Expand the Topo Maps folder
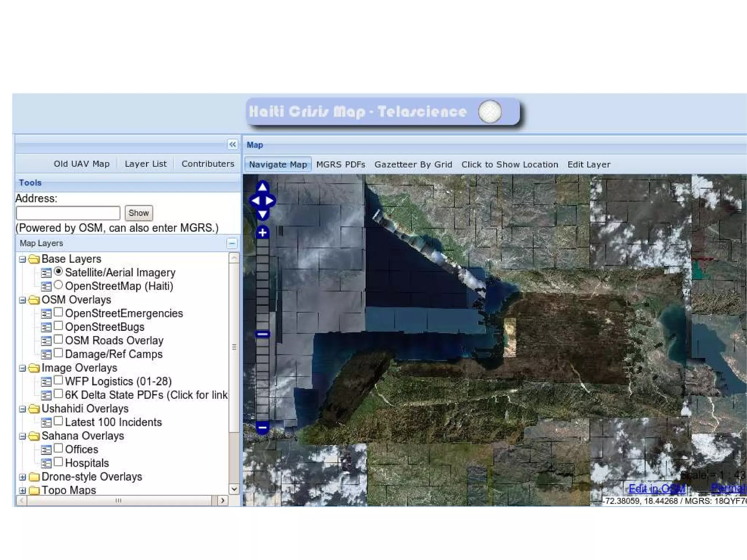The image size is (747, 560). pyautogui.click(x=22, y=490)
